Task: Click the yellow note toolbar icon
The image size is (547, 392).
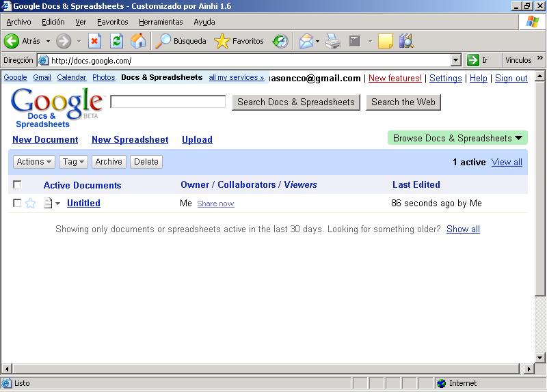Action: [x=386, y=41]
